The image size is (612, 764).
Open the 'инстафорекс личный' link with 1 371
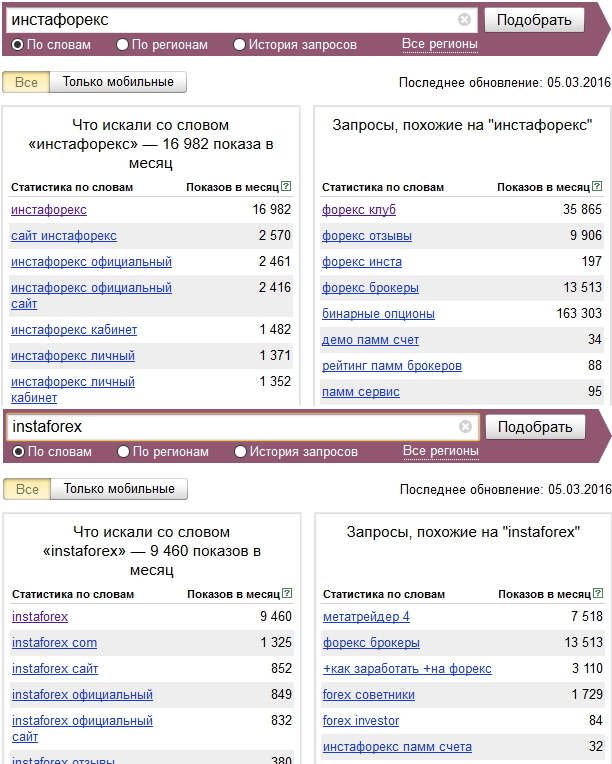coord(73,356)
